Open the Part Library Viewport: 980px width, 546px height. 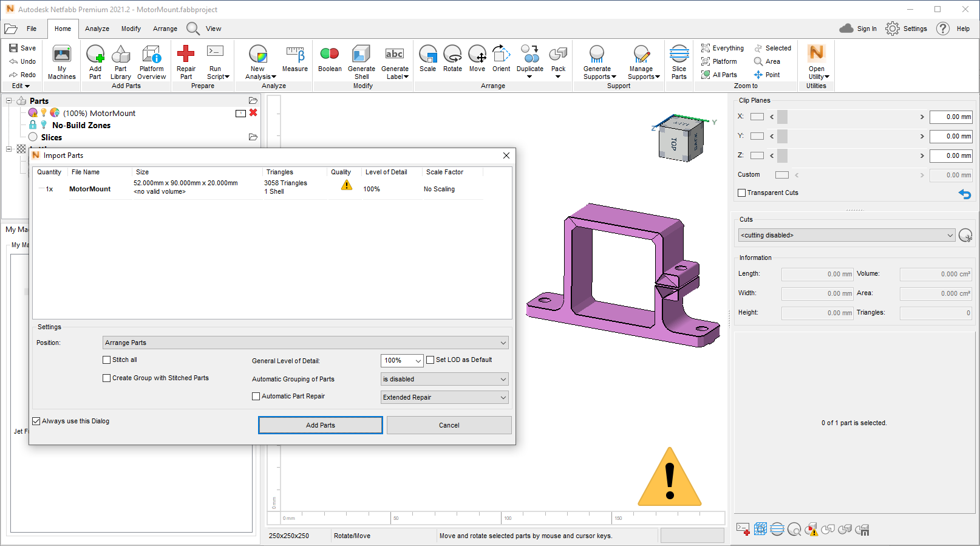[x=121, y=63]
